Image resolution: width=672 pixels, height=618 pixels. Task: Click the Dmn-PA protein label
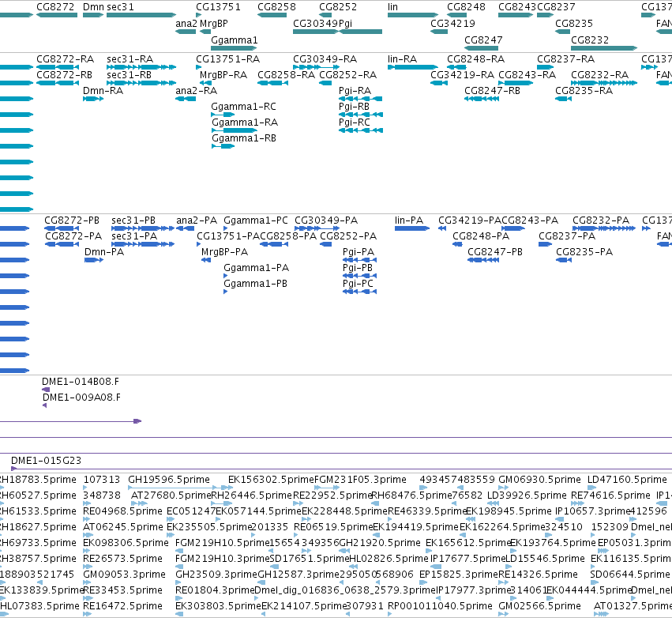coord(104,252)
